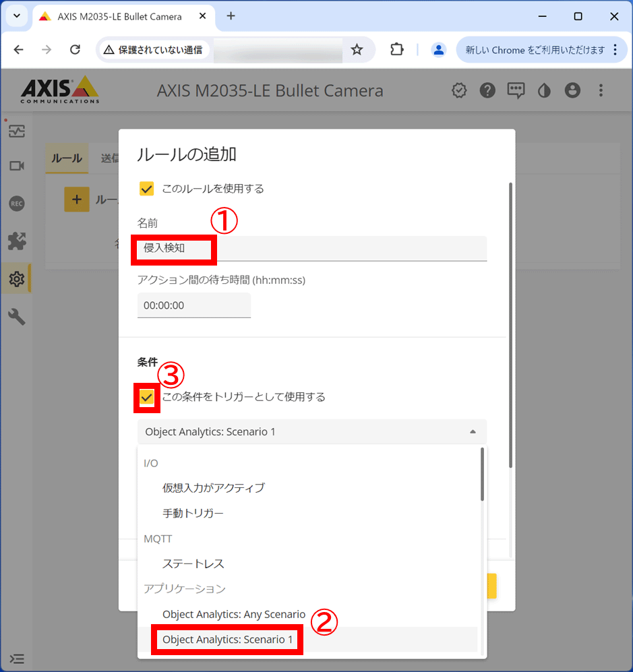This screenshot has height=672, width=633.
Task: Click the yellow plus add rule button
Action: (x=77, y=200)
